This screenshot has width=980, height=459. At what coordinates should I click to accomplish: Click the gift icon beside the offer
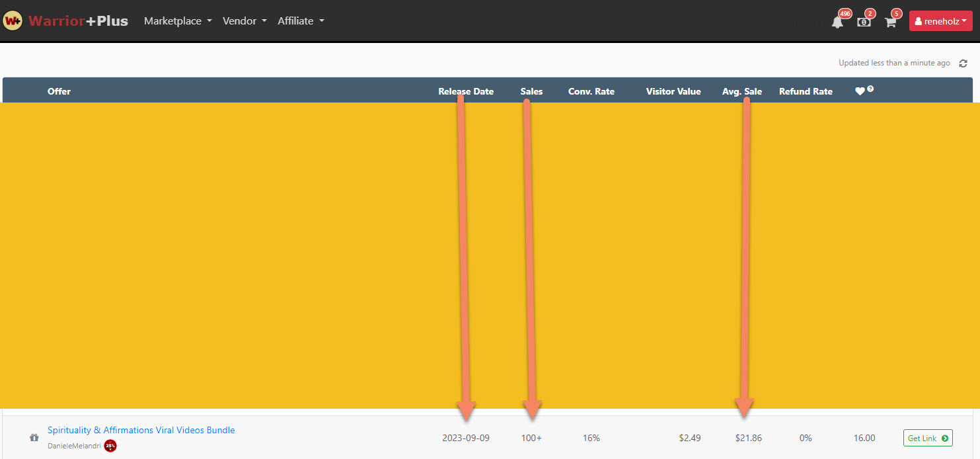(x=34, y=437)
